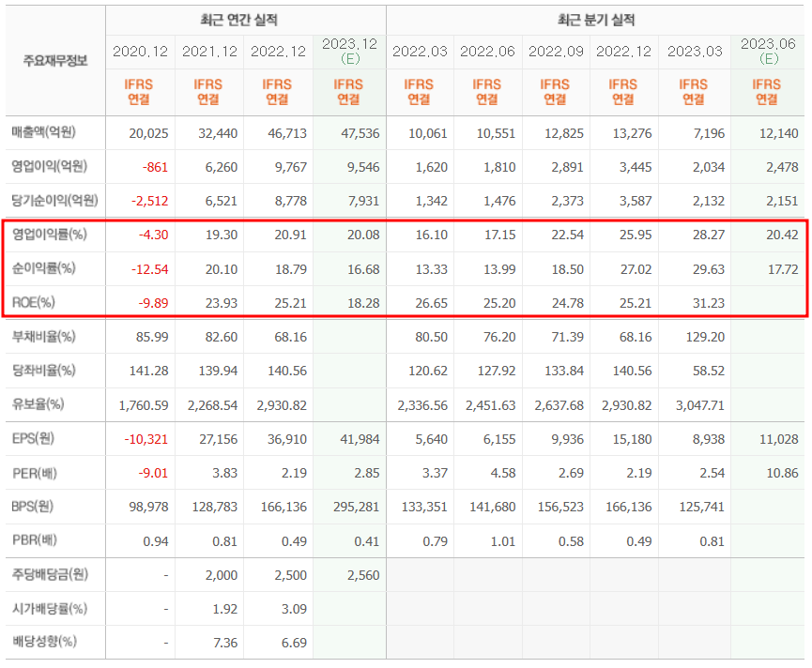Click the quarterly operating profit 3,445
This screenshot has width=812, height=668.
tap(636, 167)
